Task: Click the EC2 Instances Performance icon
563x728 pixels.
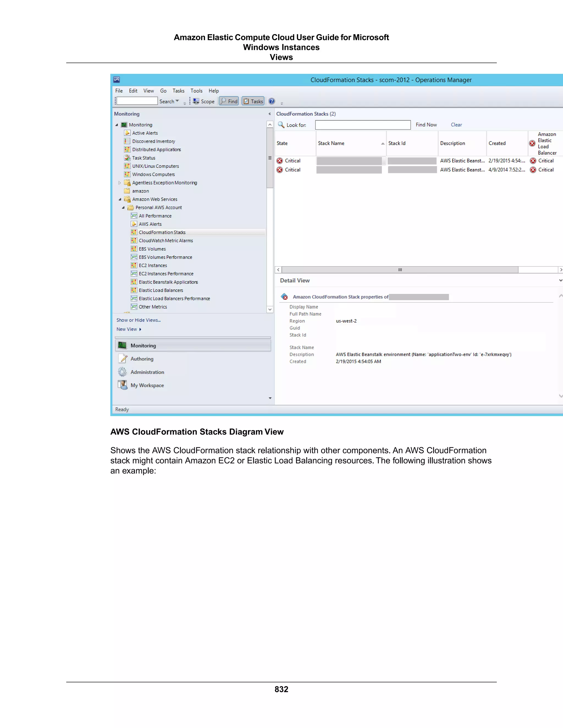Action: (134, 274)
